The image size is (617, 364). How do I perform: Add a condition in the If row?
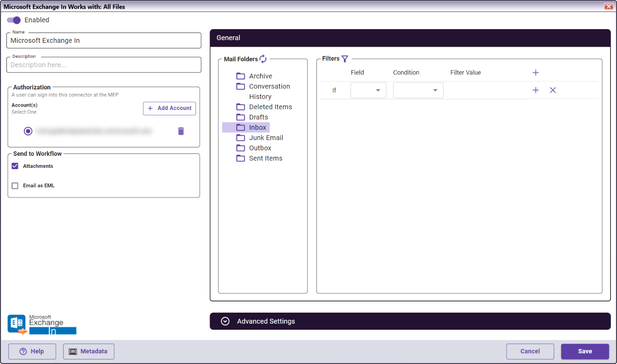tap(536, 90)
